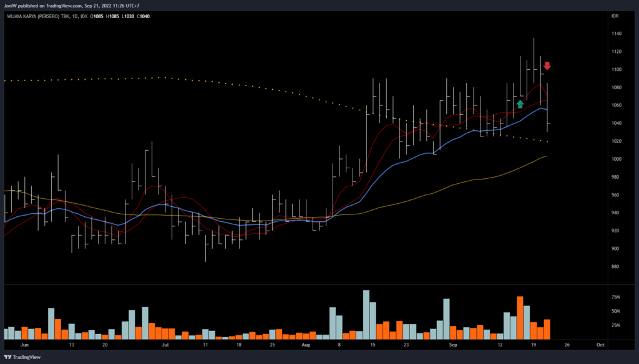Click the Aug date label on time axis
This screenshot has width=639, height=364.
coord(305,344)
